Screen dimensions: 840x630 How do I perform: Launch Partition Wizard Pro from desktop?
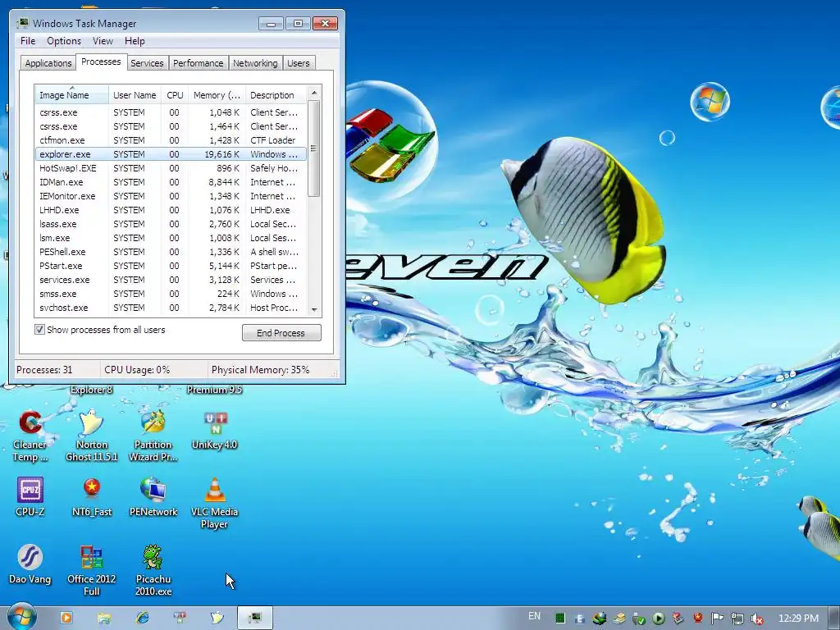(153, 436)
